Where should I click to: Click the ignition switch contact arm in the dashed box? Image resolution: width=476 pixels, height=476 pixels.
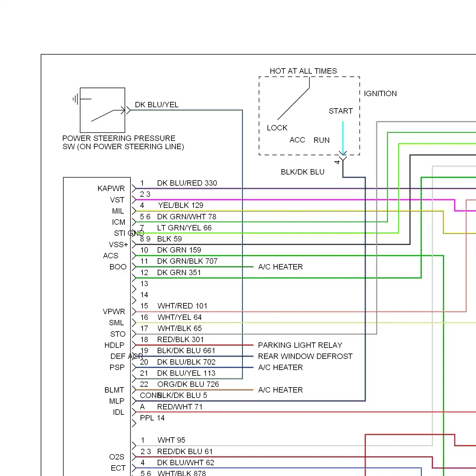click(294, 99)
